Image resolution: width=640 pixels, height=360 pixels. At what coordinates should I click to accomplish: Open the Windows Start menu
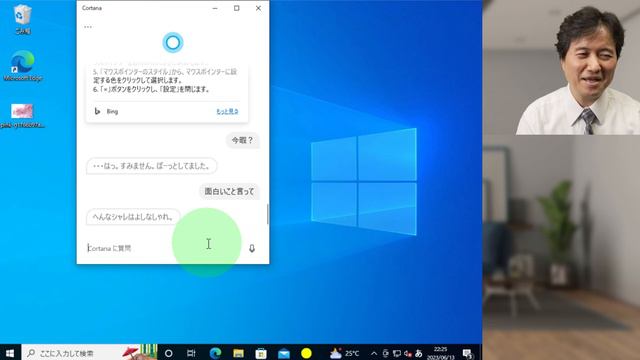pos(10,353)
